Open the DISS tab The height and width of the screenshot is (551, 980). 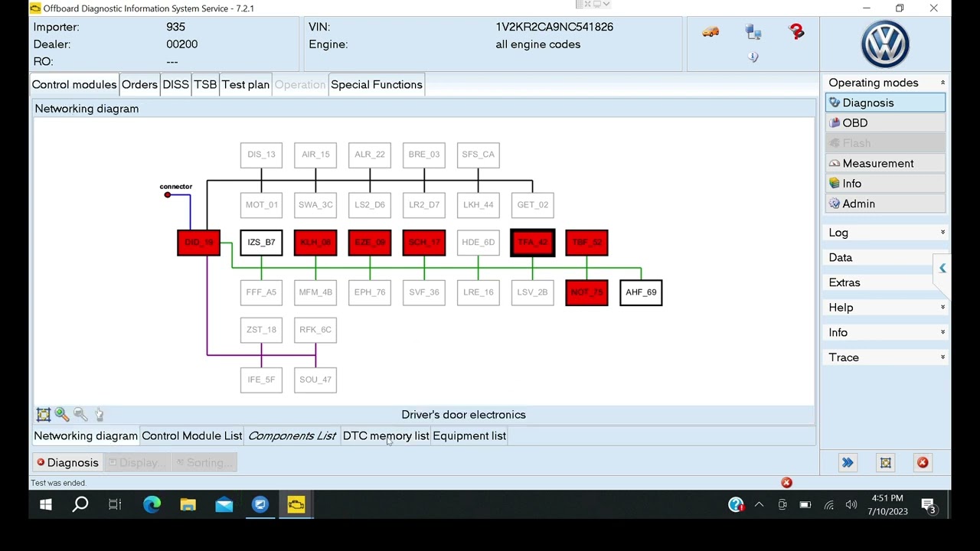click(x=175, y=84)
